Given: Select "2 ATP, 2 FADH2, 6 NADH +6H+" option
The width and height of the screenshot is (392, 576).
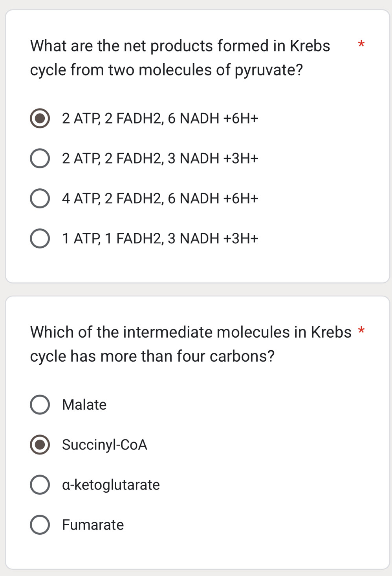Looking at the screenshot, I should (39, 118).
